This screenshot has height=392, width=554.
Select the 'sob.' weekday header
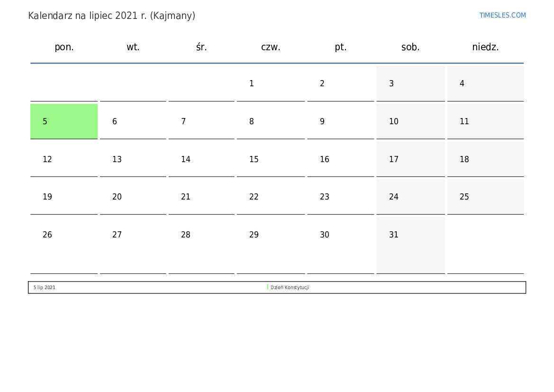[410, 47]
